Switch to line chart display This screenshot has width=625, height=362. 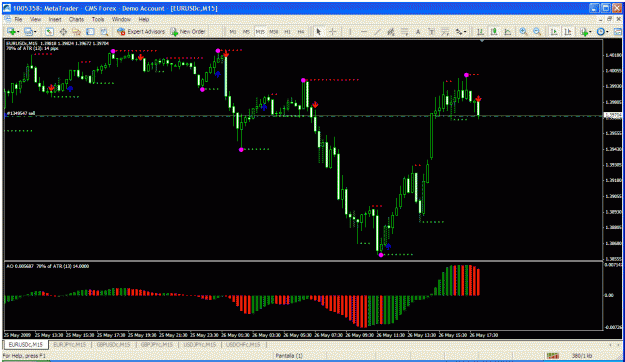click(507, 31)
